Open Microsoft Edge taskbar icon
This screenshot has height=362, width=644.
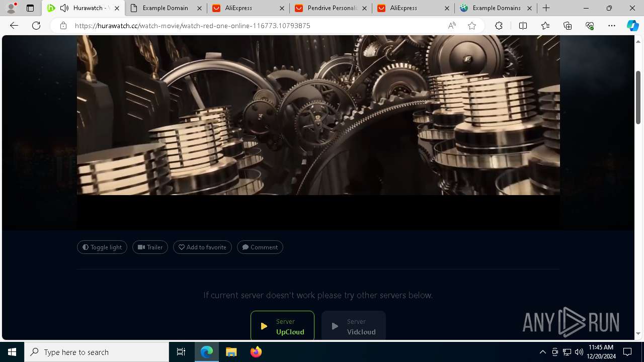pyautogui.click(x=207, y=352)
